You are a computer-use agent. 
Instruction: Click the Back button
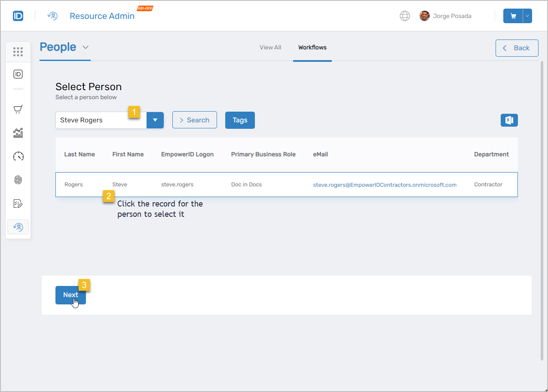pos(517,48)
